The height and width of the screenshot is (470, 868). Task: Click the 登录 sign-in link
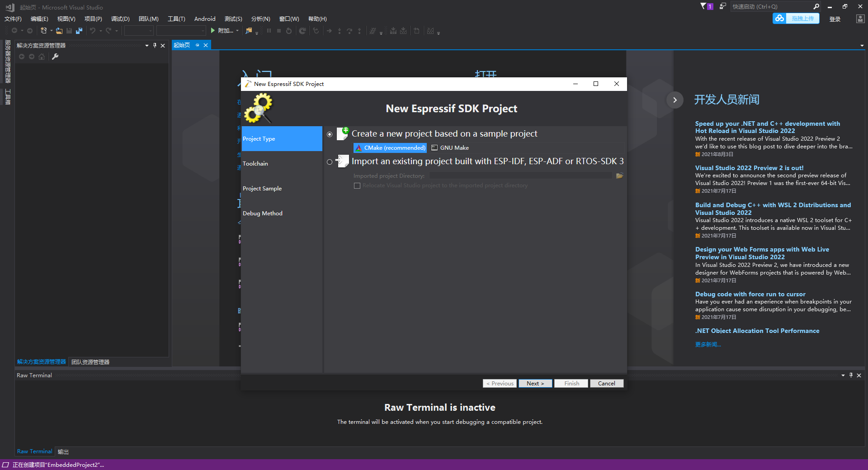(x=835, y=19)
